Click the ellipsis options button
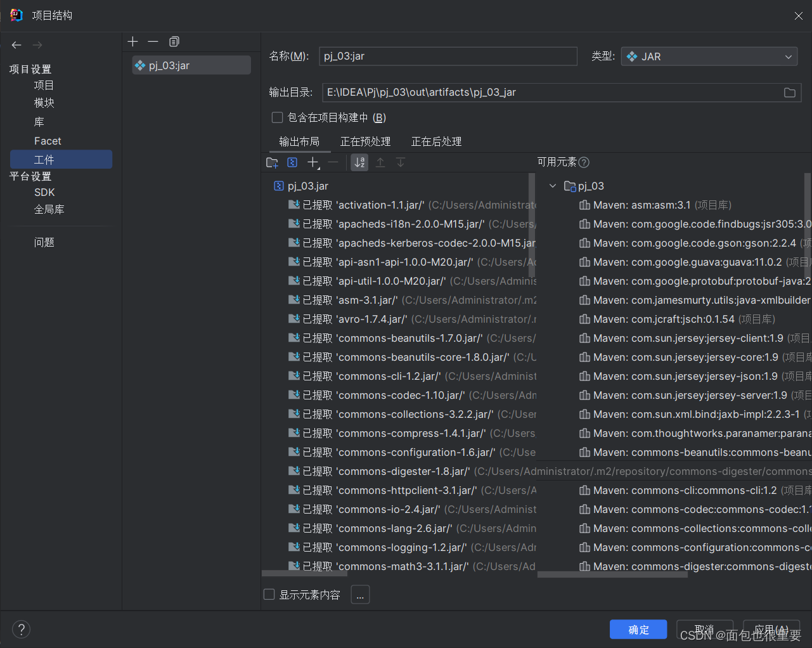Viewport: 812px width, 648px height. [x=360, y=595]
